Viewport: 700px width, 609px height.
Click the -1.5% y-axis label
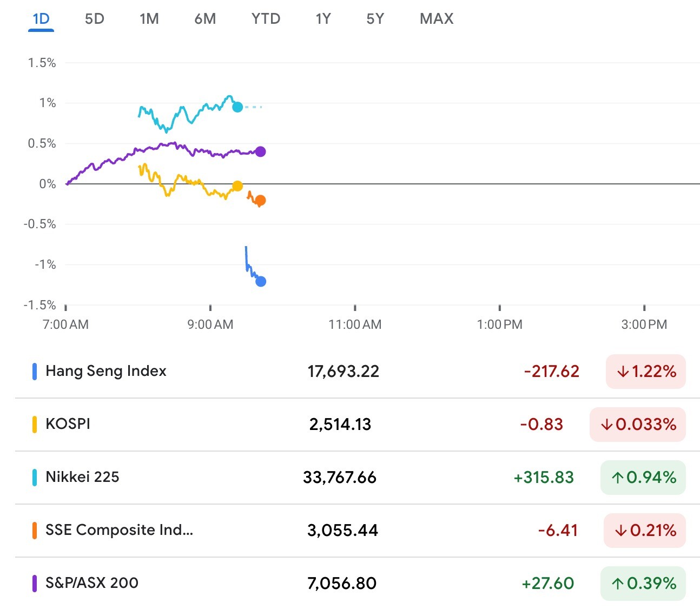tap(39, 305)
